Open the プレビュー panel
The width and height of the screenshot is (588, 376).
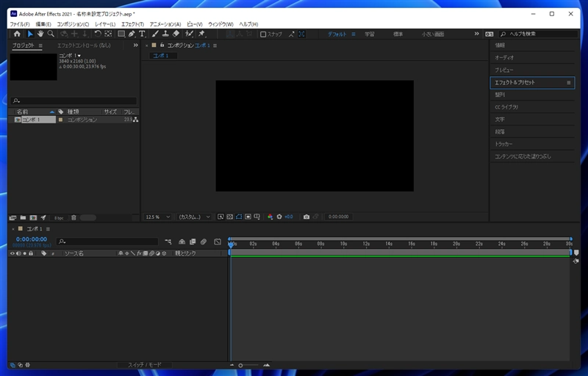point(504,70)
